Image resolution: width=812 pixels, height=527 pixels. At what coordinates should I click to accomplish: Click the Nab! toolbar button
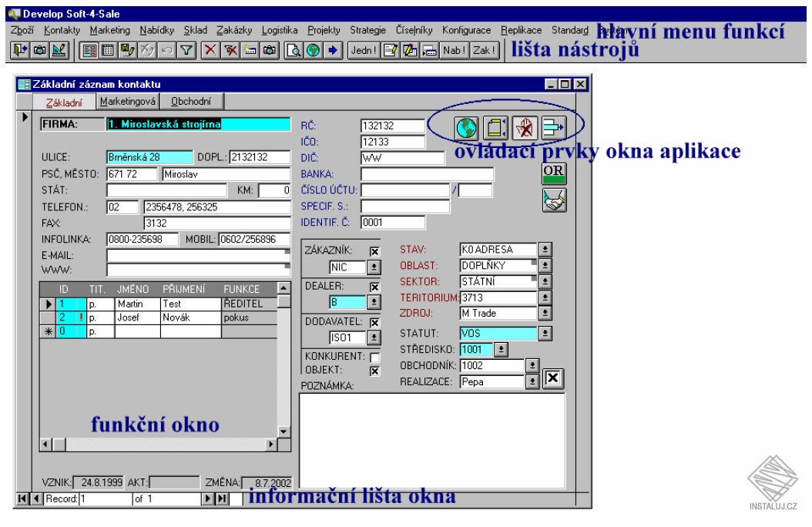tap(455, 50)
